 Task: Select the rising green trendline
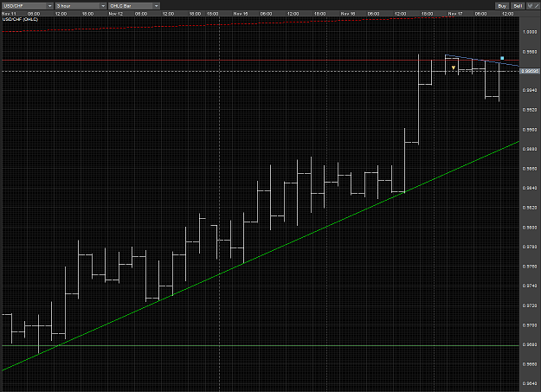click(x=261, y=256)
